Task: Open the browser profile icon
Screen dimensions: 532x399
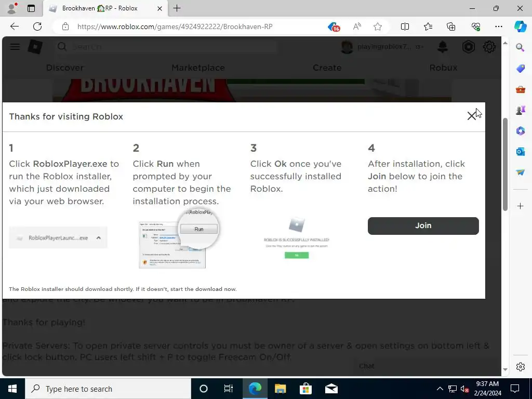Action: (12, 8)
